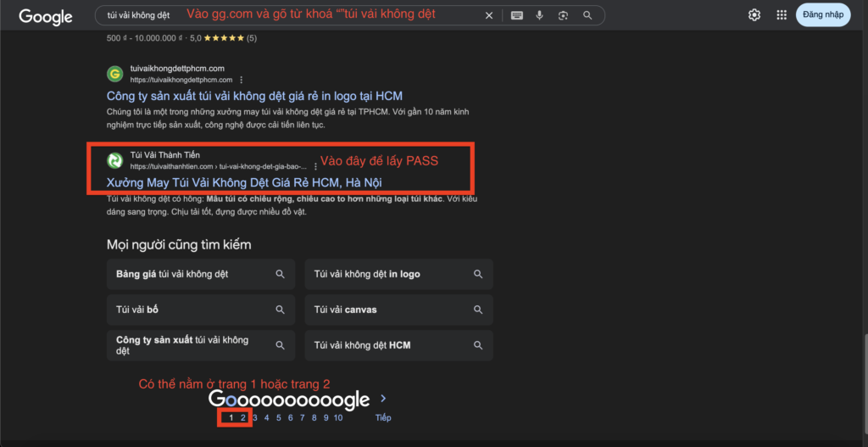Open more options for Túi Vải Thành Tiến result
This screenshot has height=447, width=868.
tap(315, 166)
